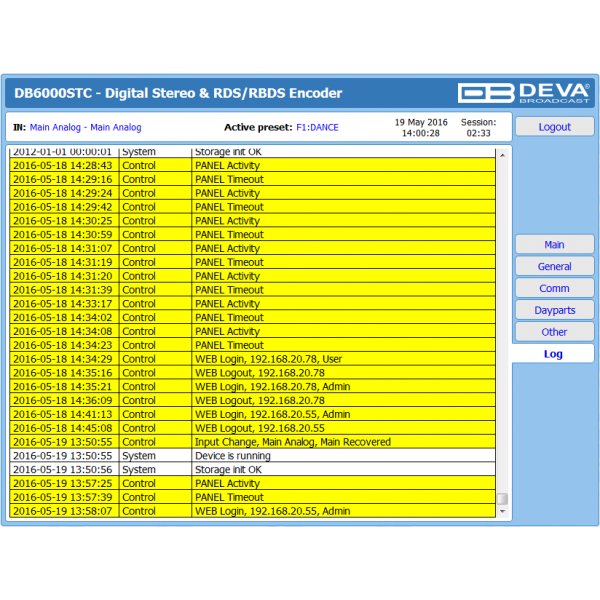Click the F1:DANCE active preset link
The width and height of the screenshot is (600, 600).
317,127
